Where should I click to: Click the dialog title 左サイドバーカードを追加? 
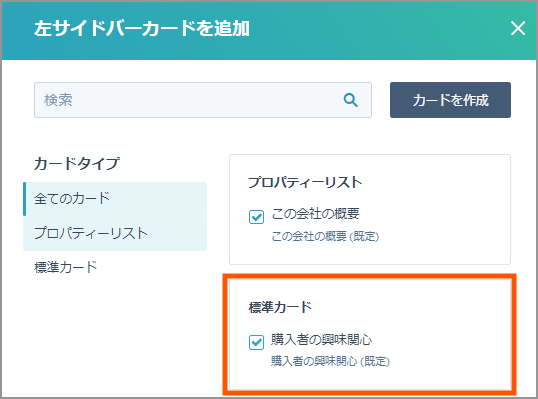pos(142,28)
